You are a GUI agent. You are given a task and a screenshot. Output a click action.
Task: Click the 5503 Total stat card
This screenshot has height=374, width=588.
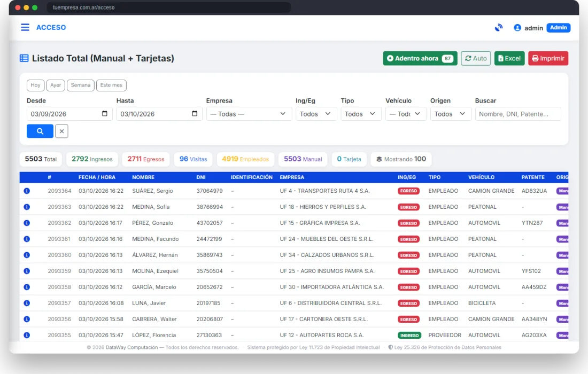pyautogui.click(x=41, y=159)
